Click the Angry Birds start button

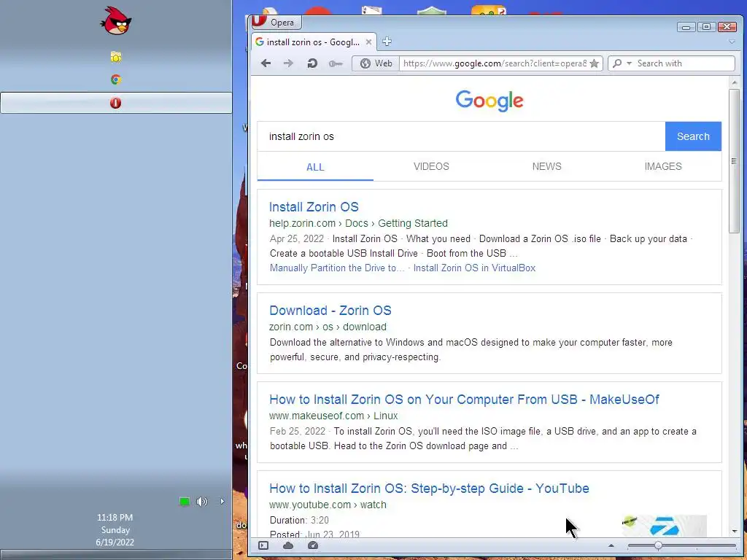[116, 20]
